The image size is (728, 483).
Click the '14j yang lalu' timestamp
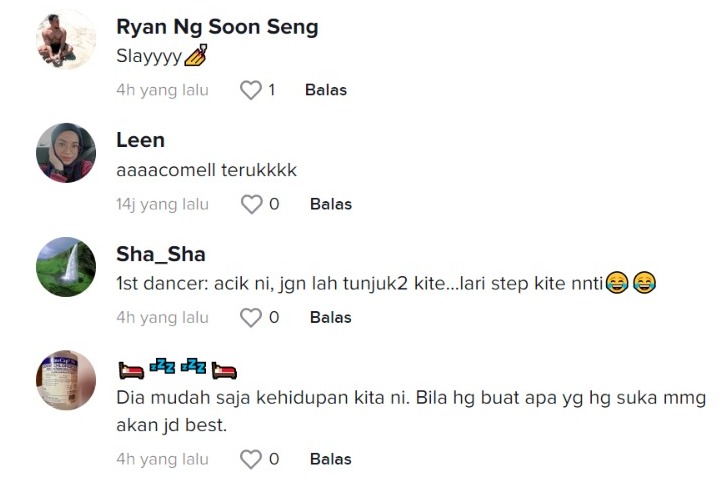pos(162,204)
